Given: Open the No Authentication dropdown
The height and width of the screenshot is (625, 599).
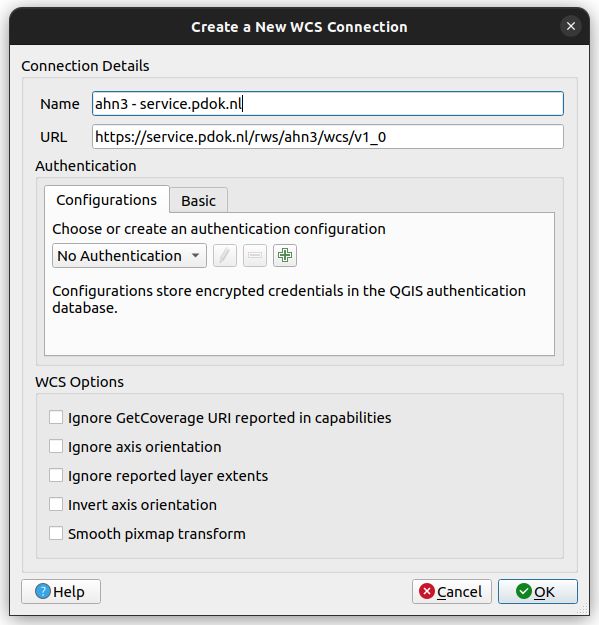Looking at the screenshot, I should 129,256.
